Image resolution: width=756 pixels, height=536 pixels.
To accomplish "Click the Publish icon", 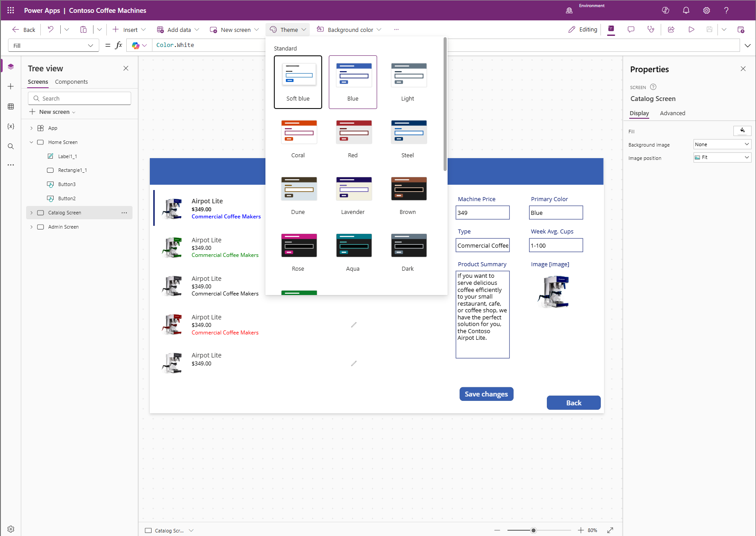I will (x=741, y=30).
